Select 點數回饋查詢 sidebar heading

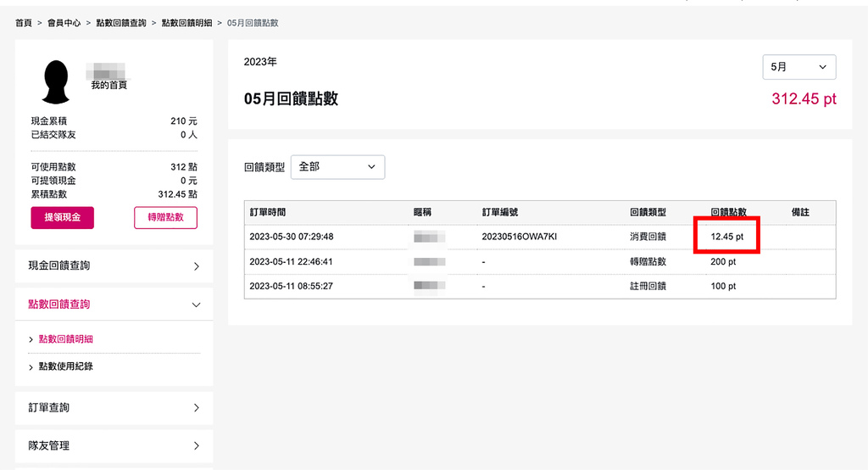[59, 305]
